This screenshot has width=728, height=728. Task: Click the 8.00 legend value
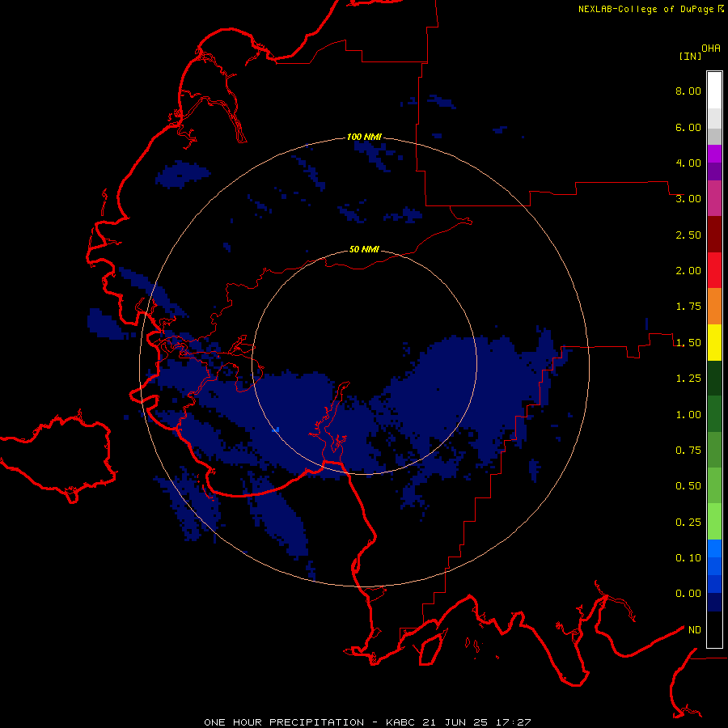point(688,91)
